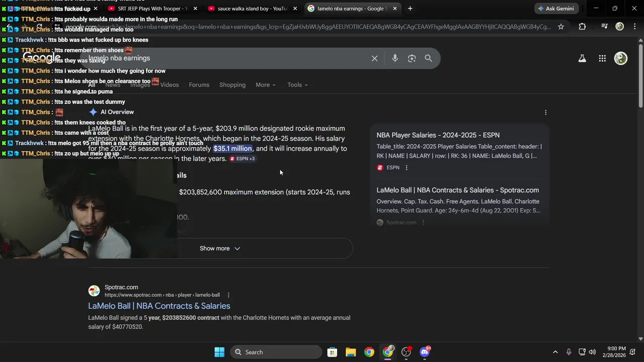Switch to the Videos results tab
The width and height of the screenshot is (644, 362).
(x=170, y=85)
